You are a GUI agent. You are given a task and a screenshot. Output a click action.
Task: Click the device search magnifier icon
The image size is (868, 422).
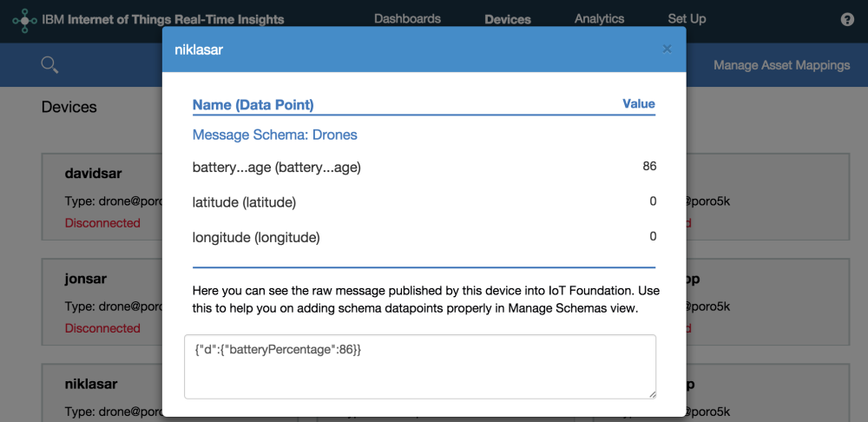(49, 65)
